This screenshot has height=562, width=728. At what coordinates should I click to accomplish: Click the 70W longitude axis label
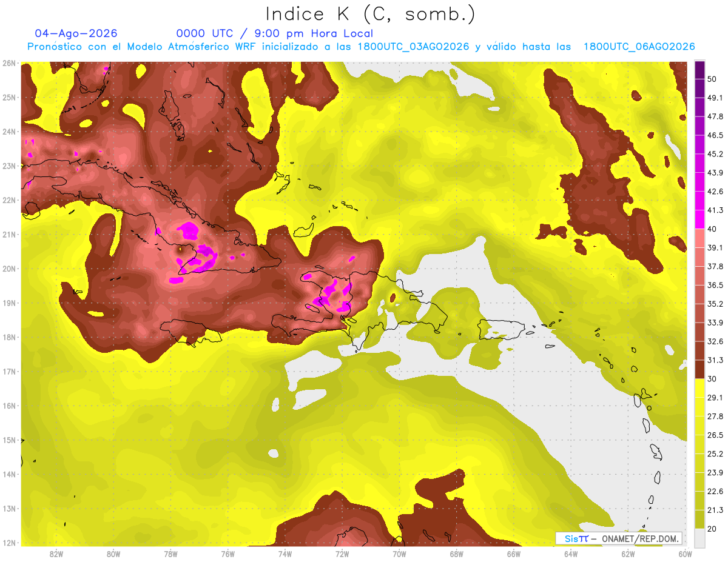tap(399, 554)
